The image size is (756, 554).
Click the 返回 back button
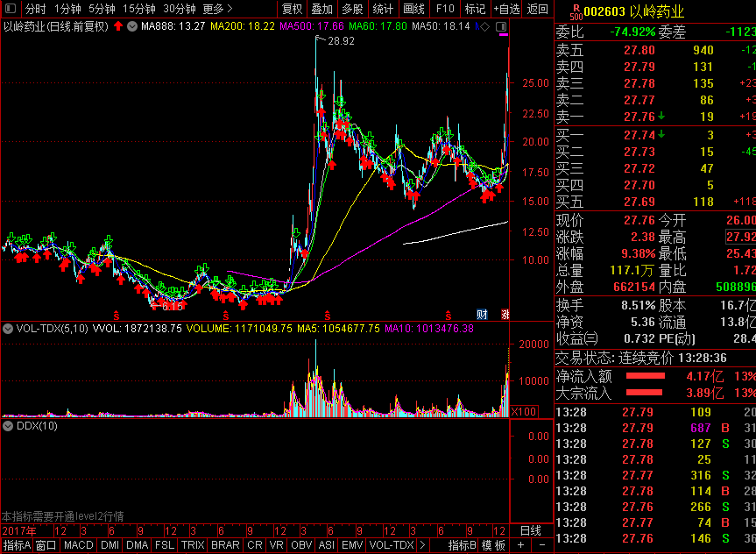coord(537,9)
